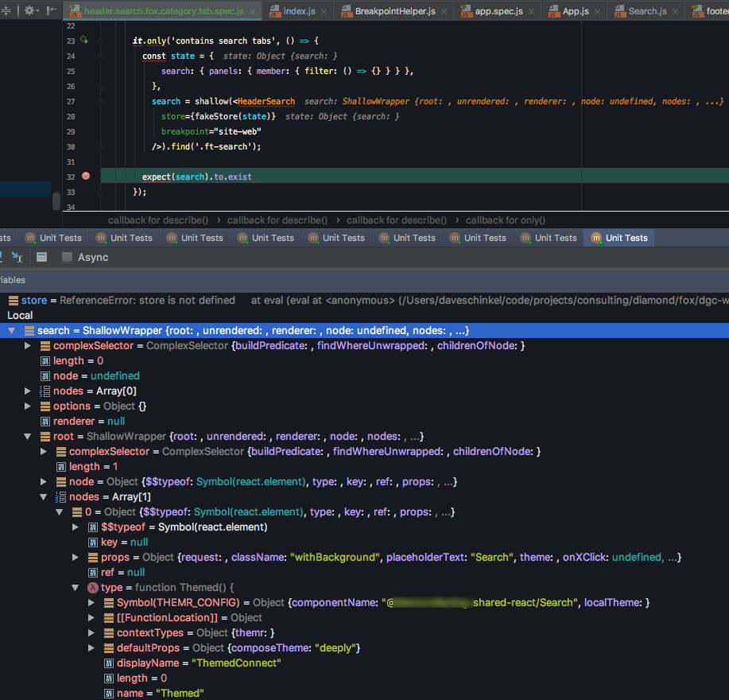The height and width of the screenshot is (700, 729).
Task: Click the watch icon beside 'store = ReferenceError'
Action: [x=14, y=301]
